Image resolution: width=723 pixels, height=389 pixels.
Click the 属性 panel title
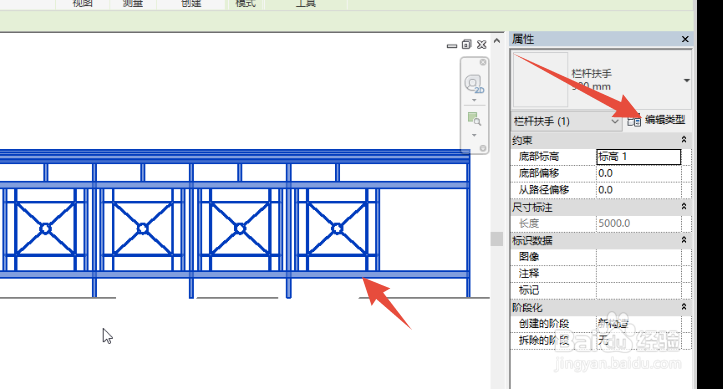pos(523,39)
